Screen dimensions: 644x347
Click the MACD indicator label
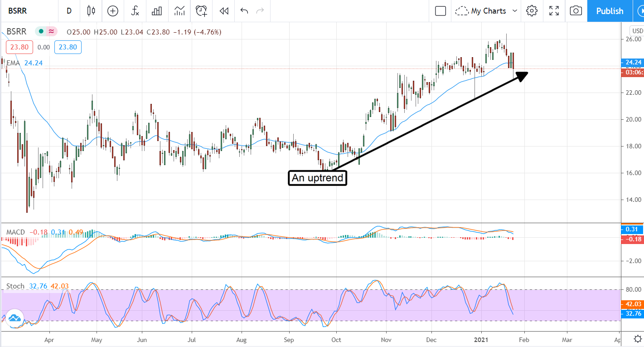coord(15,232)
